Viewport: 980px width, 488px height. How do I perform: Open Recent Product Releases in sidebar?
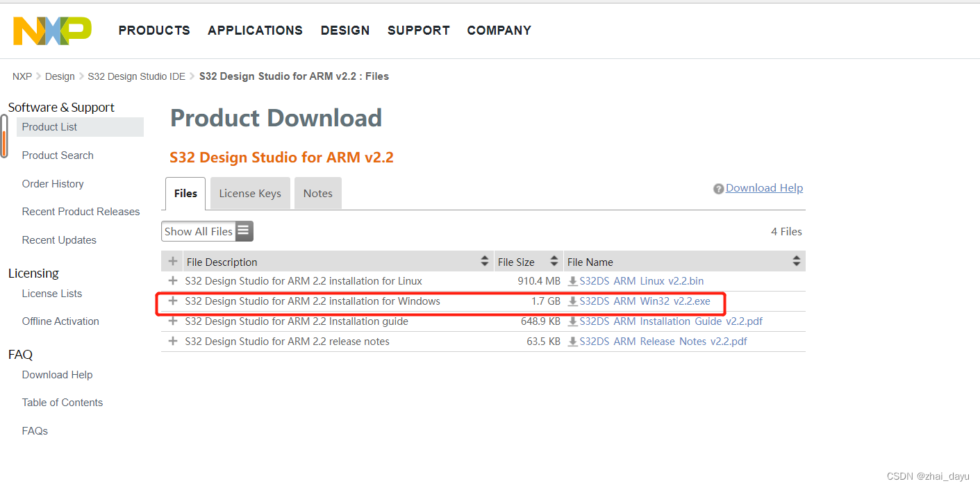coord(81,212)
